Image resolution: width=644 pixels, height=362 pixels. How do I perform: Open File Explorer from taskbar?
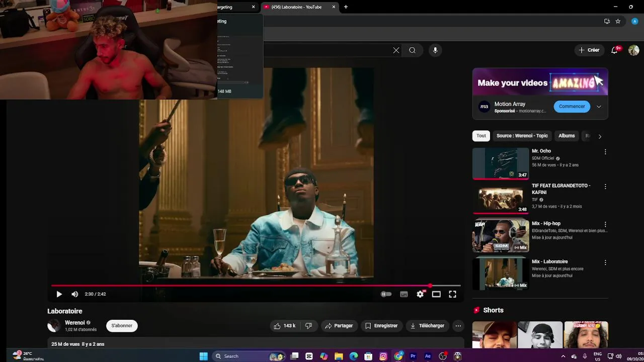(x=339, y=356)
